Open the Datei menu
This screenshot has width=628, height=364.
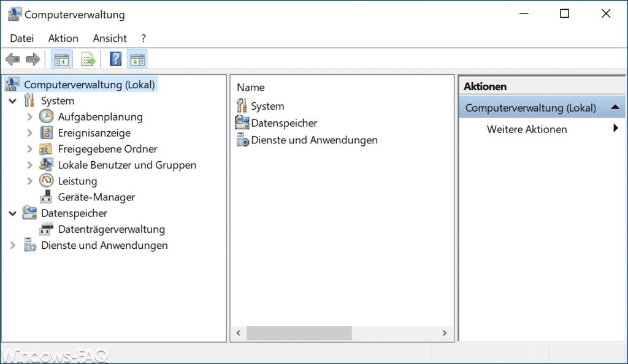point(22,38)
